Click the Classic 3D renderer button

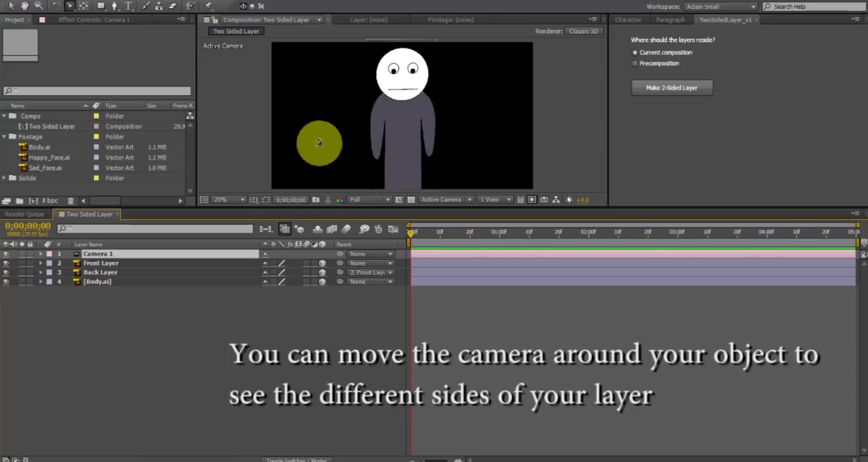coord(583,31)
